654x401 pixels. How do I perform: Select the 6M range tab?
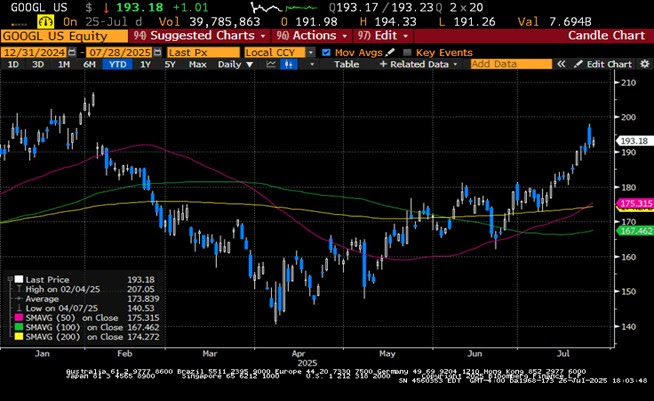tap(89, 64)
